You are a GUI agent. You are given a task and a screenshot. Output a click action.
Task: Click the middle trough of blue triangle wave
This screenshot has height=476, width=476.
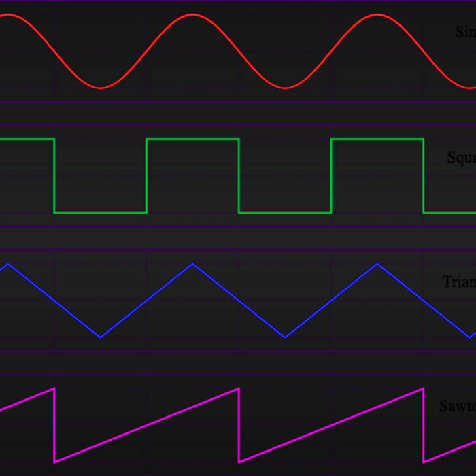pos(285,337)
